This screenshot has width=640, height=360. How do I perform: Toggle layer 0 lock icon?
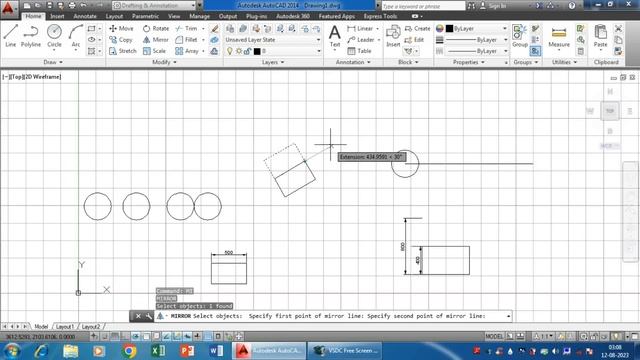click(x=247, y=51)
